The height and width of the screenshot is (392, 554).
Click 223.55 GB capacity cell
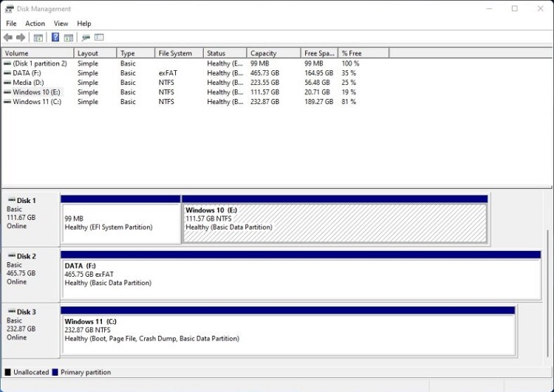(264, 83)
